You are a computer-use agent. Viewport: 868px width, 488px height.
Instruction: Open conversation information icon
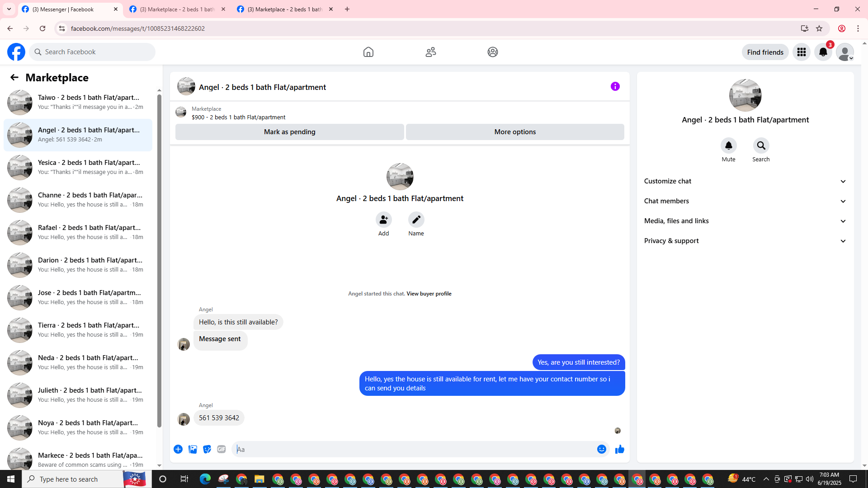(x=615, y=86)
